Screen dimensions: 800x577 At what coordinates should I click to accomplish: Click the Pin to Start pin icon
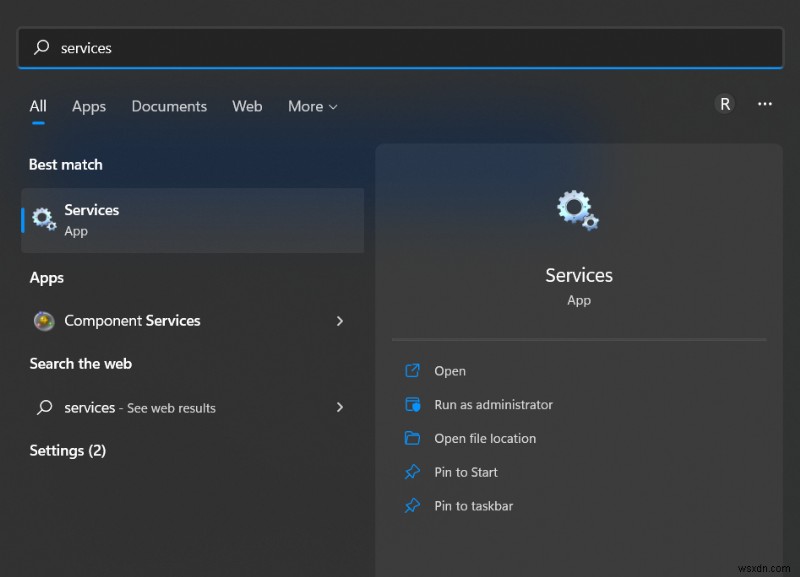(x=413, y=472)
